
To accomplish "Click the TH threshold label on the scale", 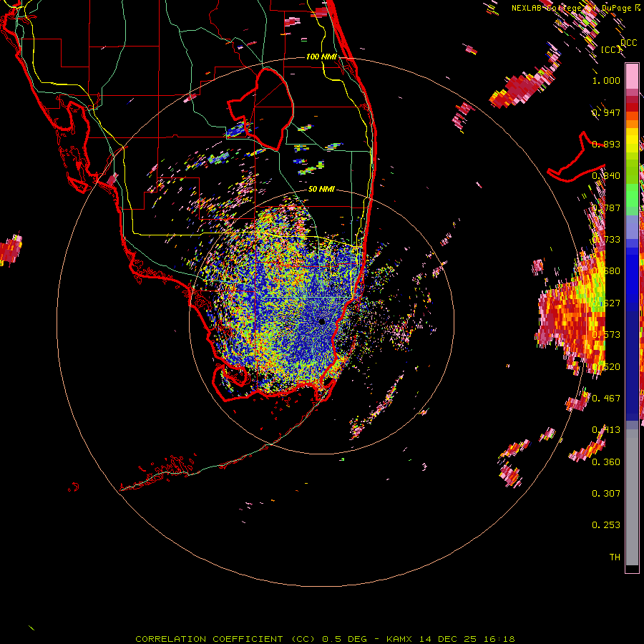I will 615,557.
